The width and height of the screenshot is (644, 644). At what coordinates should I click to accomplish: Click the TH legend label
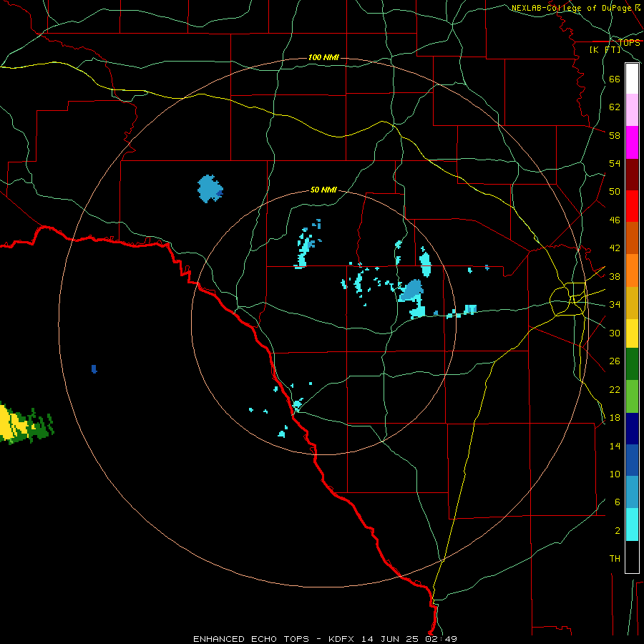tap(615, 559)
